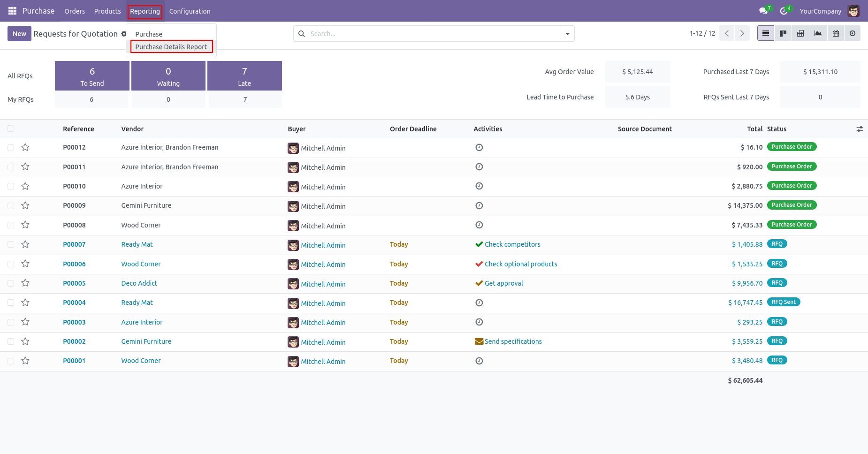Image resolution: width=868 pixels, height=454 pixels.
Task: Tick the checkbox for row P00007
Action: click(11, 244)
